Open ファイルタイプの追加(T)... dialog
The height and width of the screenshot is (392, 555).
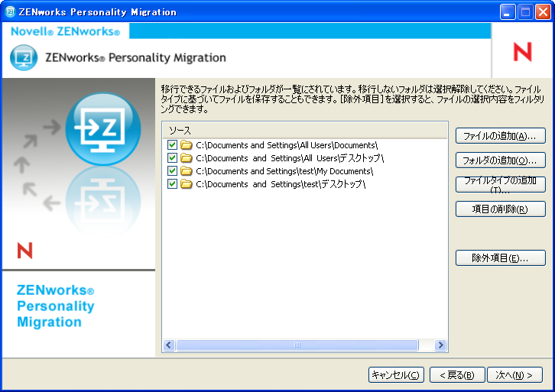(500, 185)
